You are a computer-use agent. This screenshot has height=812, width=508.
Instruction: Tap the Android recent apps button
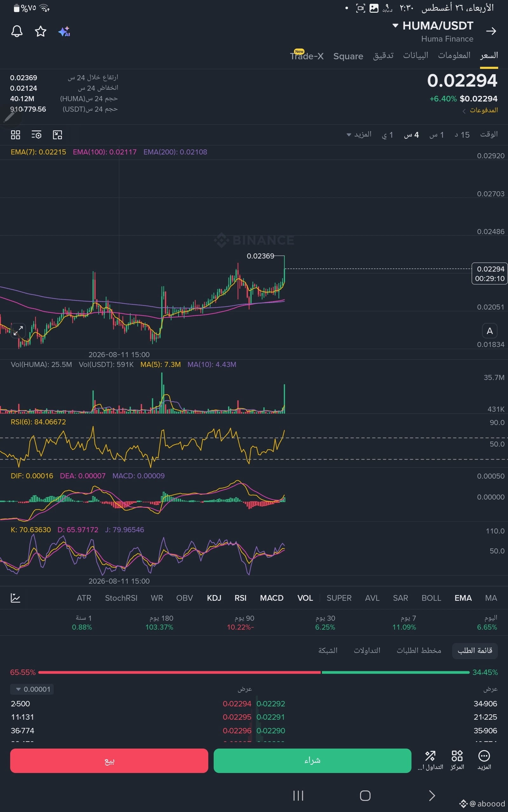[298, 796]
